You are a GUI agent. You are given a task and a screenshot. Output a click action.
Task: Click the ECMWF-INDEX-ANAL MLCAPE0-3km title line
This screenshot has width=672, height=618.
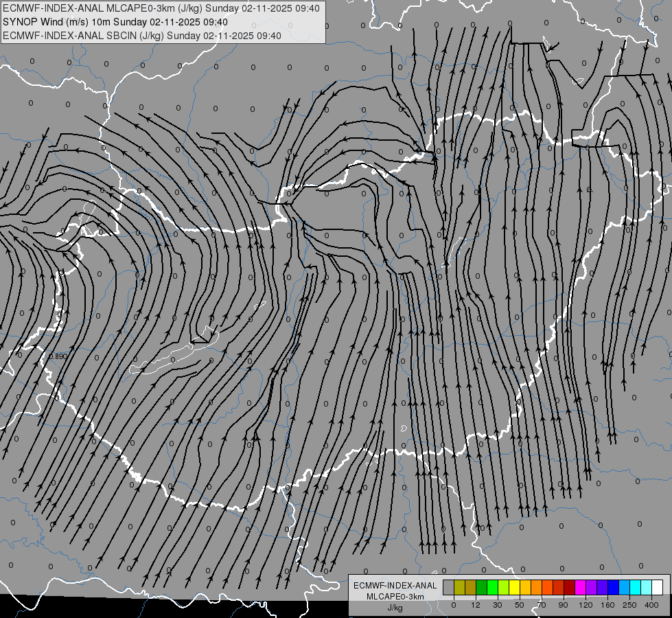[x=161, y=8]
